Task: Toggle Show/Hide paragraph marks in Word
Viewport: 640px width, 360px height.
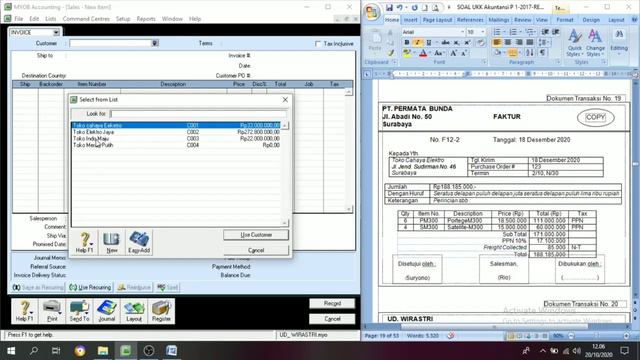Action: click(542, 53)
